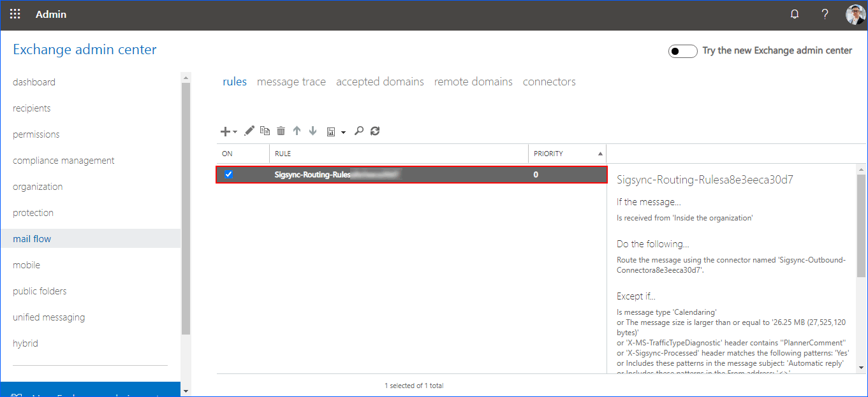
Task: Open the export/report dropdown arrow in toolbar
Action: click(343, 133)
